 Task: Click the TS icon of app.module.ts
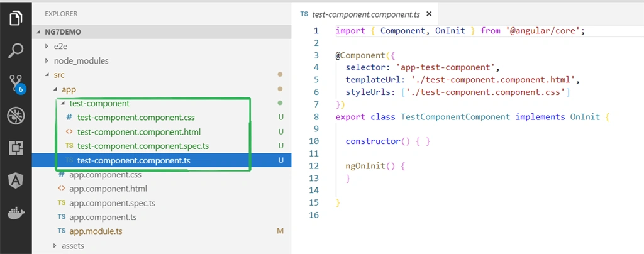[62, 231]
